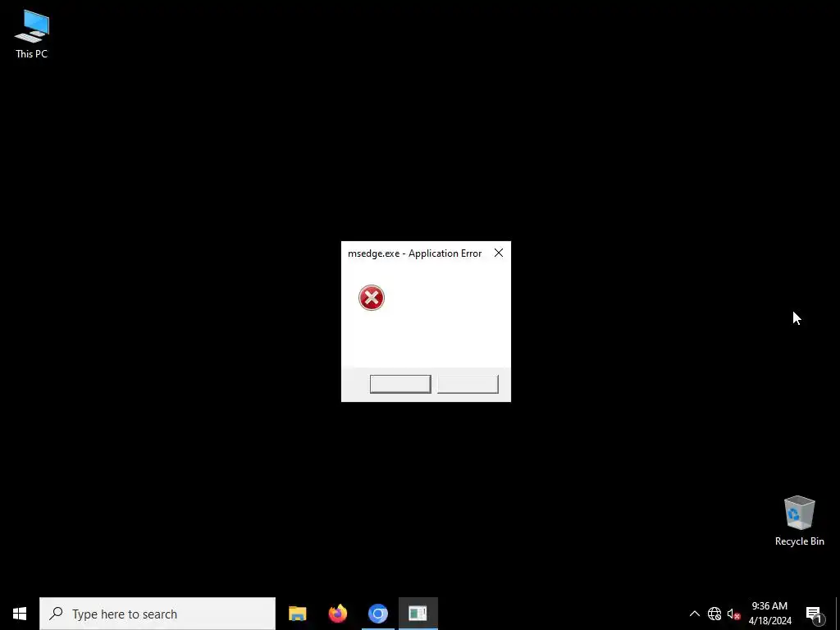This screenshot has height=630, width=840.
Task: Launch Firefox from the taskbar
Action: tap(337, 614)
